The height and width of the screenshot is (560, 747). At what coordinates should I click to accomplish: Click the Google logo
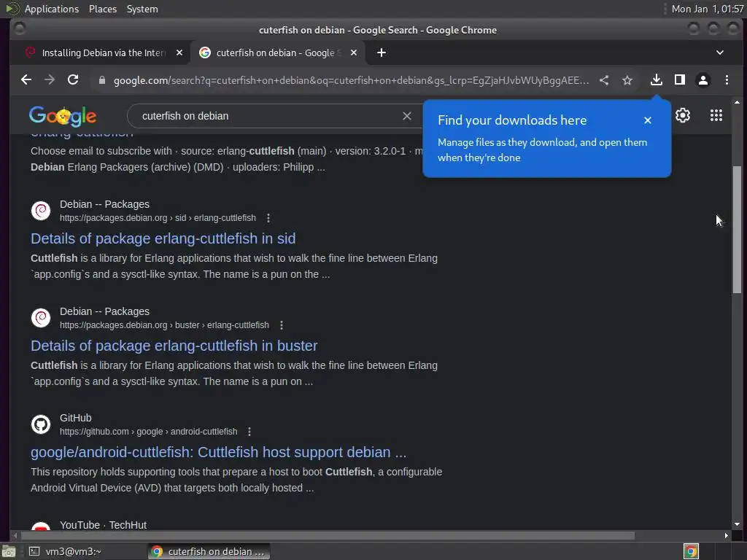click(63, 116)
